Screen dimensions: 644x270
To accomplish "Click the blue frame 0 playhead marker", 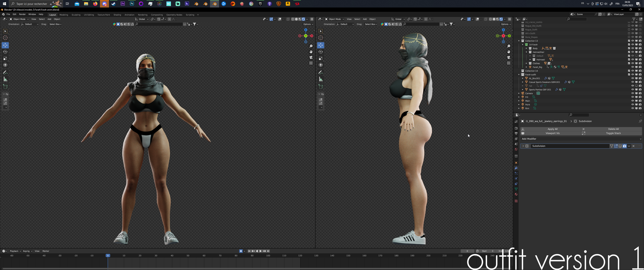I will coord(108,256).
